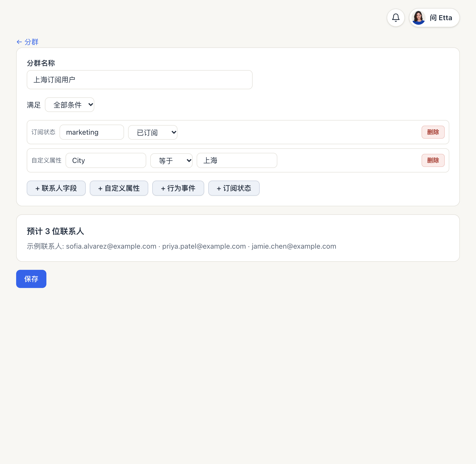Open the 全部条件 match dropdown
Viewport: 476px width, 464px height.
coord(70,105)
